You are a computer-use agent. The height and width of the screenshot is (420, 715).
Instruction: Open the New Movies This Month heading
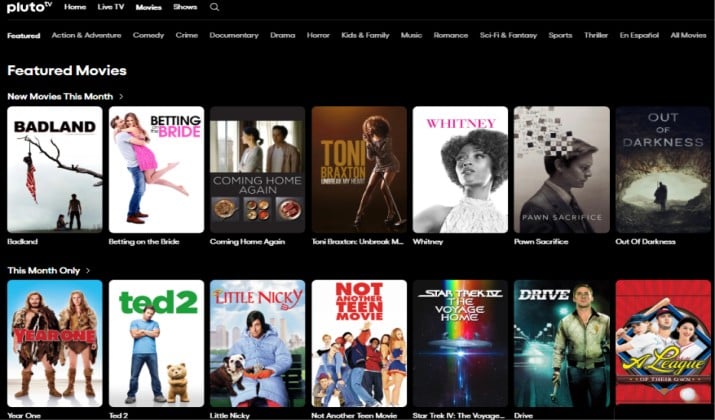(60, 97)
